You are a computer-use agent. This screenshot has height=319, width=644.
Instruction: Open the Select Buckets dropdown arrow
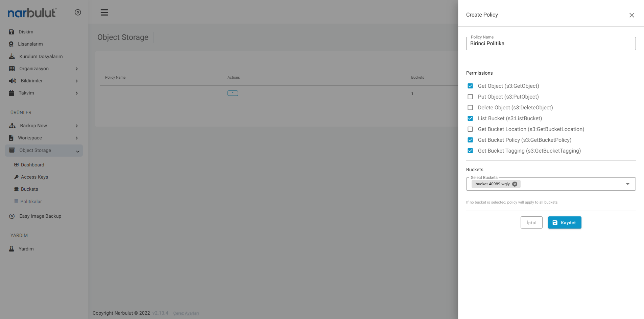tap(627, 184)
